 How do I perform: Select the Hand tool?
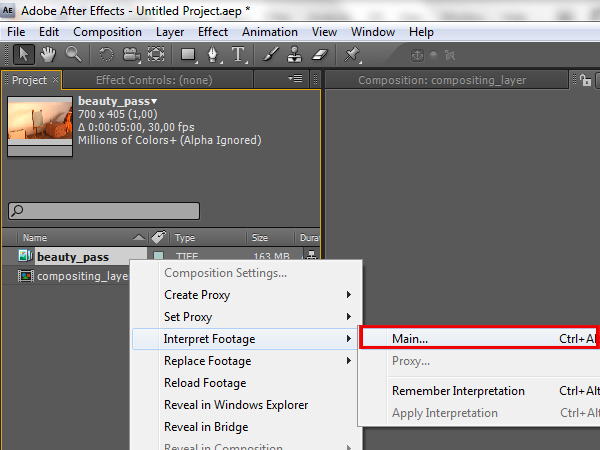point(48,54)
